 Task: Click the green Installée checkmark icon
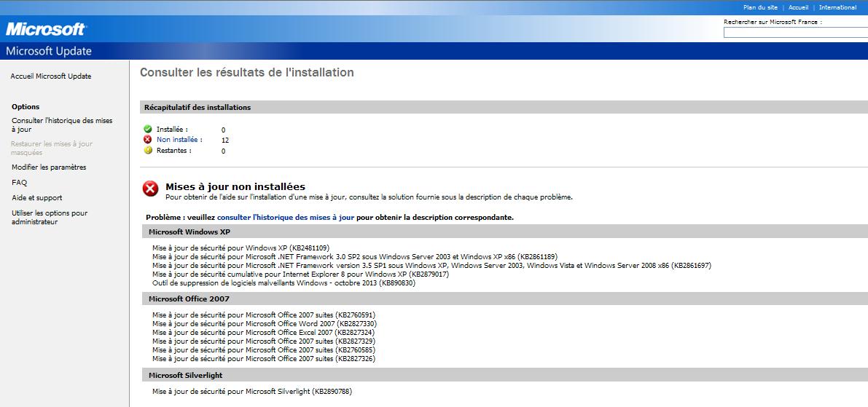pyautogui.click(x=148, y=129)
